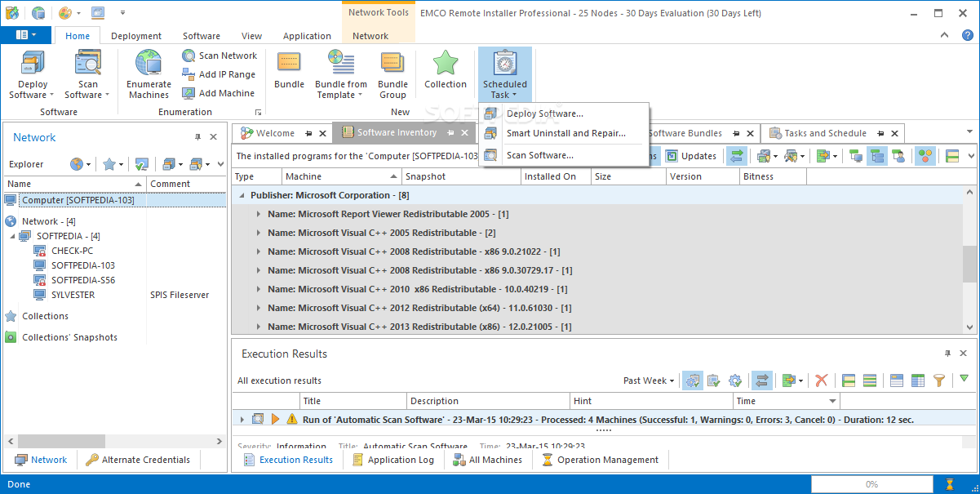
Task: Choose Scan Software... from the dropdown menu
Action: point(565,155)
